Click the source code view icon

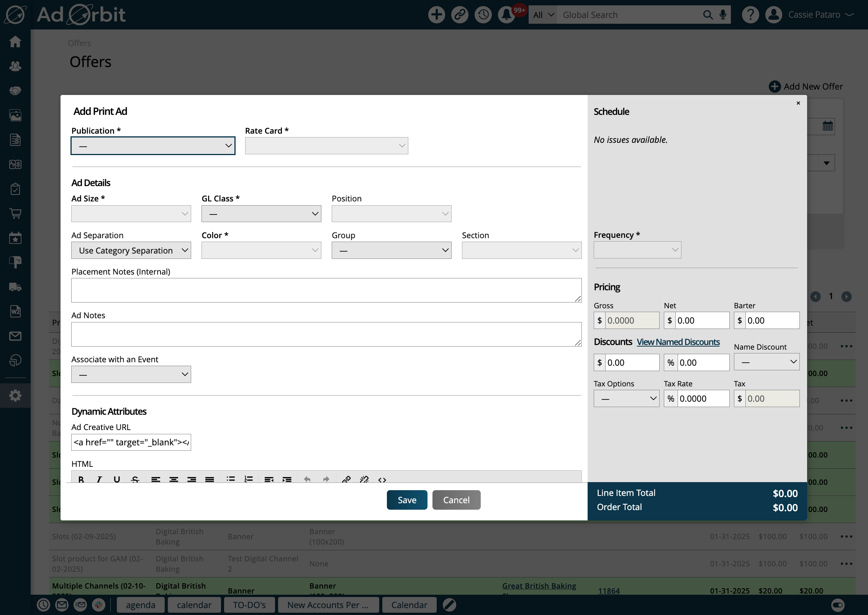click(x=382, y=479)
